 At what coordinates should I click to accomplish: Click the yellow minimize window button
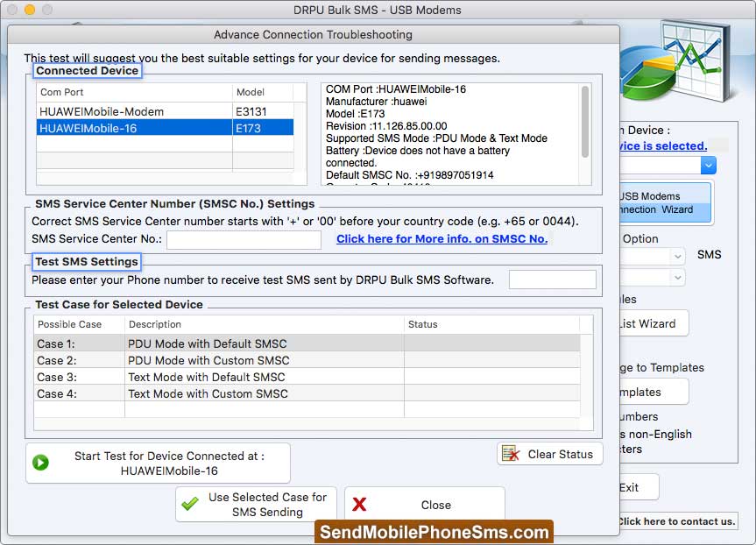tap(30, 10)
